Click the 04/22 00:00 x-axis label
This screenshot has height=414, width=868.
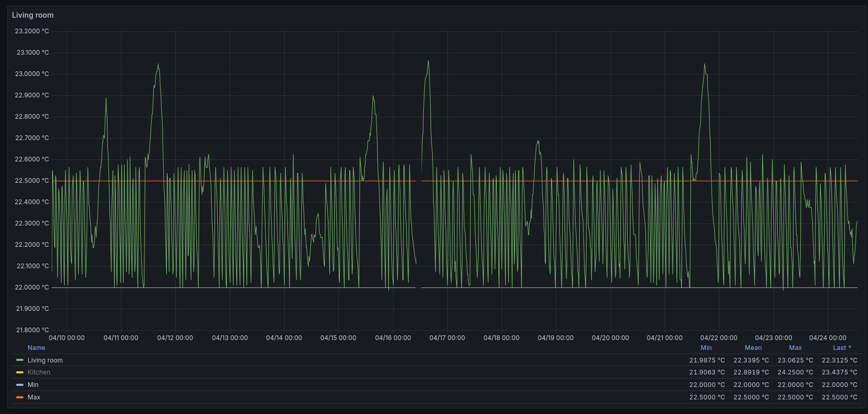[x=718, y=338]
